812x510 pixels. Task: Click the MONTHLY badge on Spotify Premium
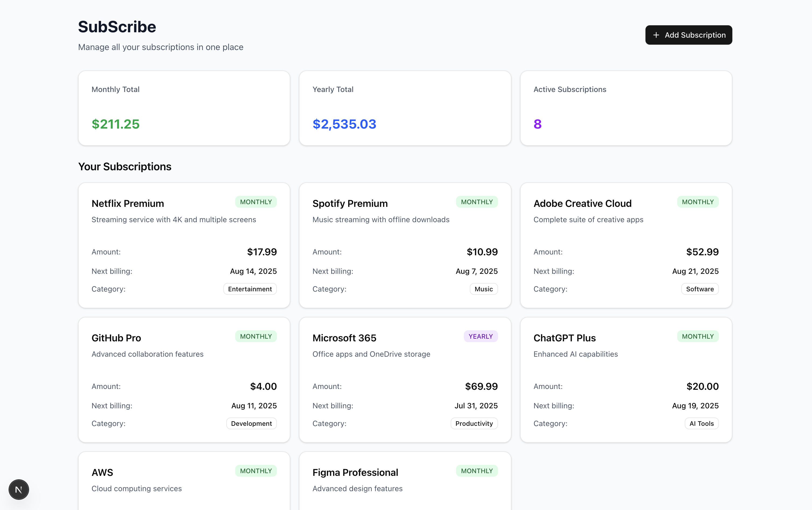(477, 202)
